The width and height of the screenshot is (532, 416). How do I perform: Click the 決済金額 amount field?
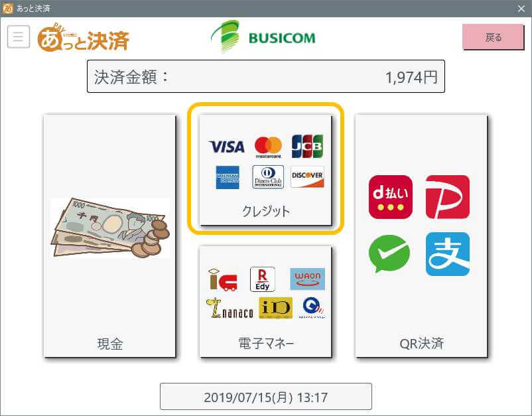(x=265, y=76)
